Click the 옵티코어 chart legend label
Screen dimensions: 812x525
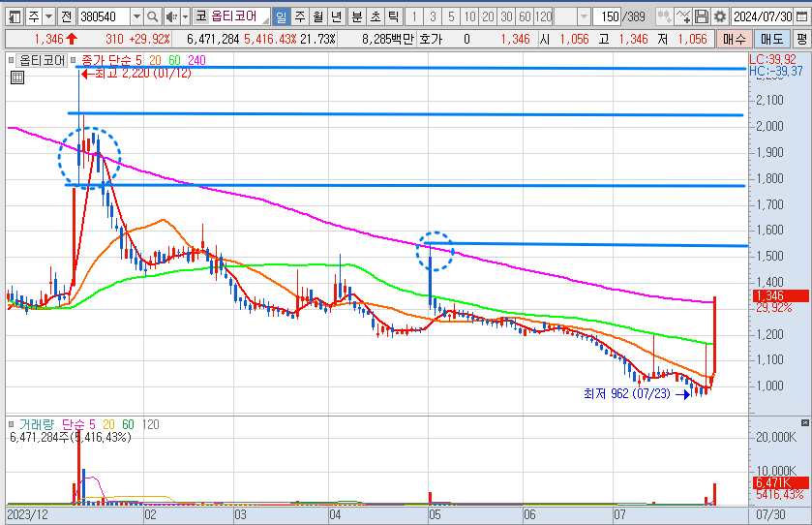tap(42, 61)
